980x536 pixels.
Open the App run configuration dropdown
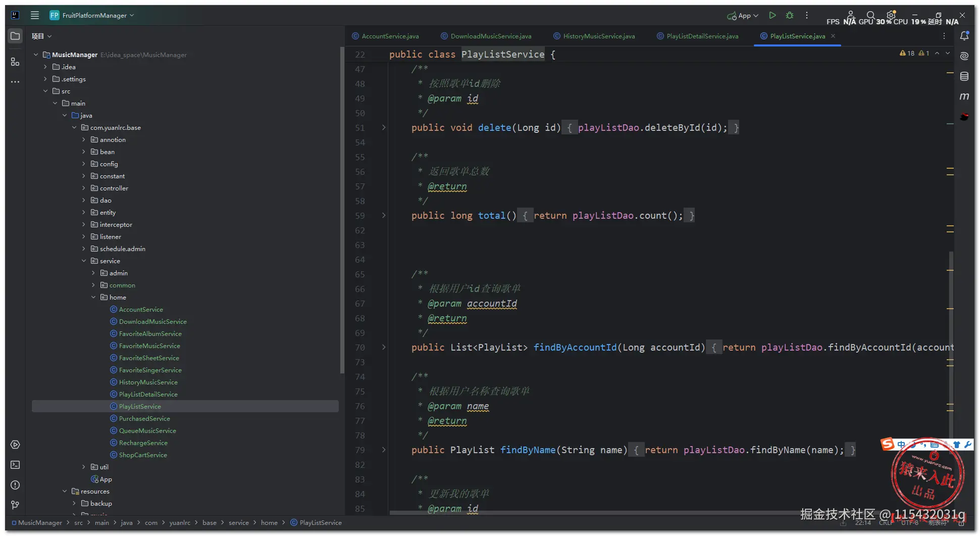743,16
